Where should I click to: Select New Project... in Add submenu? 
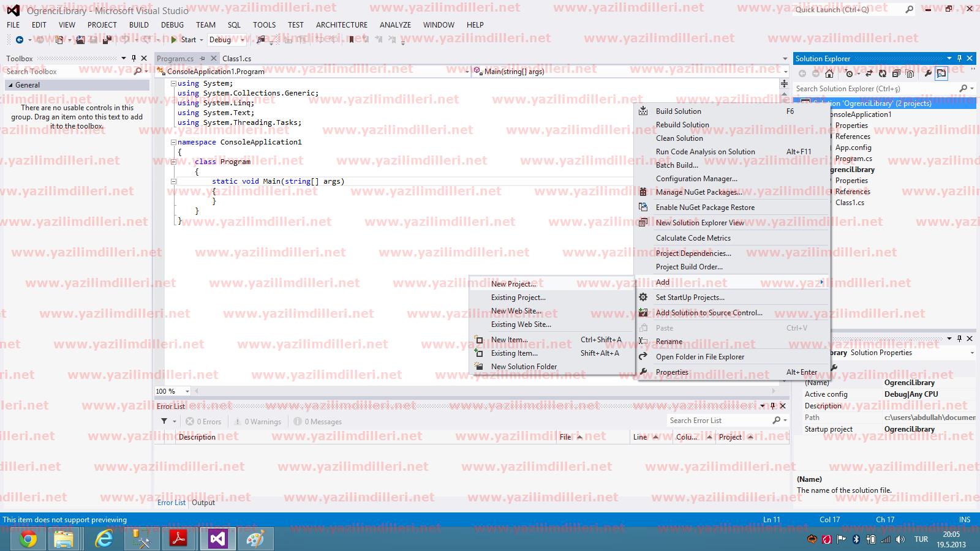point(513,284)
